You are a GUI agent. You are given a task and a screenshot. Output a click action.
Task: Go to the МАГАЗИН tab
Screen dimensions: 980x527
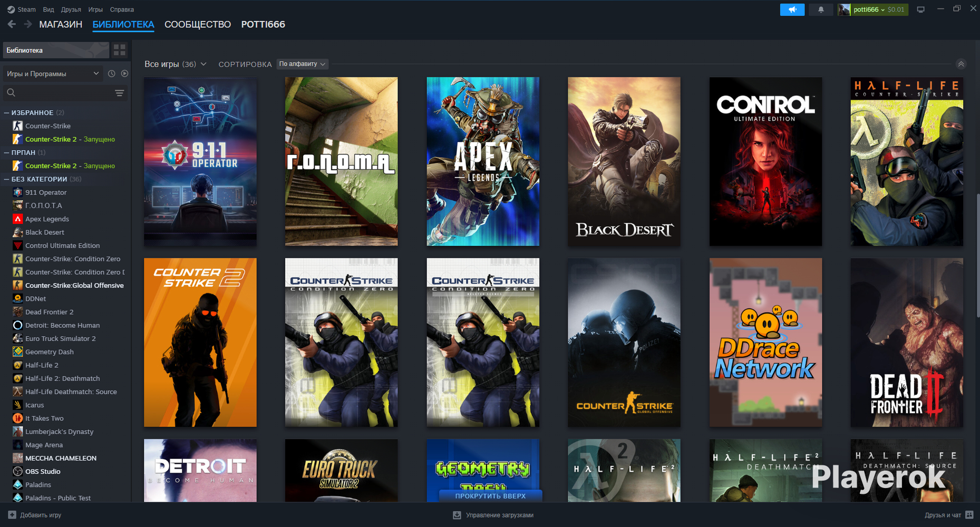click(61, 24)
